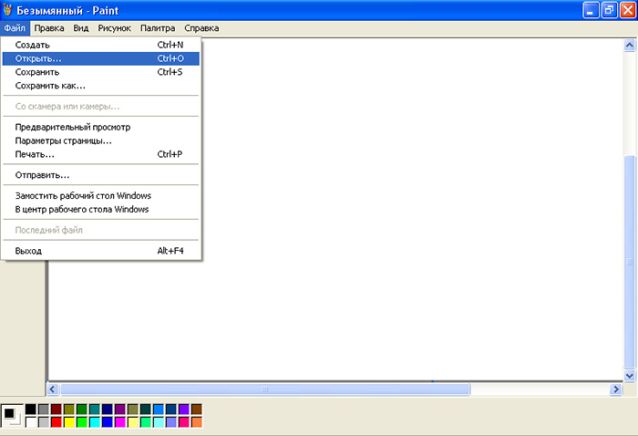Pick the bright yellow color swatch
Viewport: 638px width, 436px height.
pos(69,422)
